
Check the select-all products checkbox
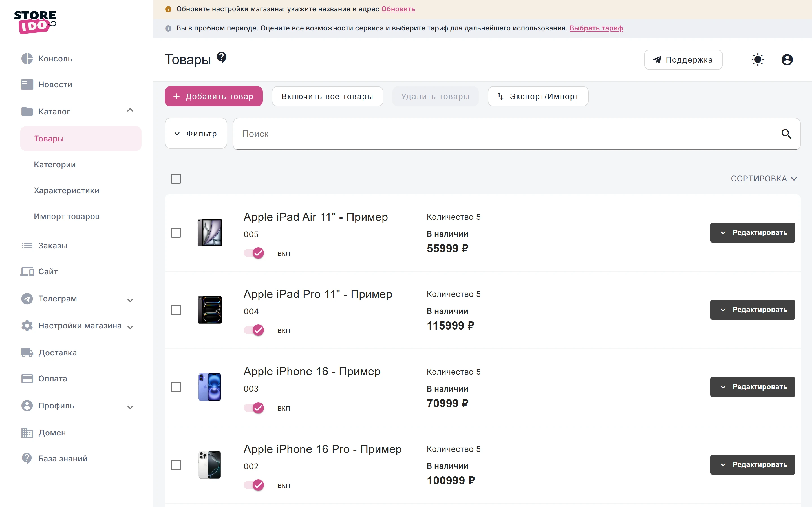coord(176,178)
